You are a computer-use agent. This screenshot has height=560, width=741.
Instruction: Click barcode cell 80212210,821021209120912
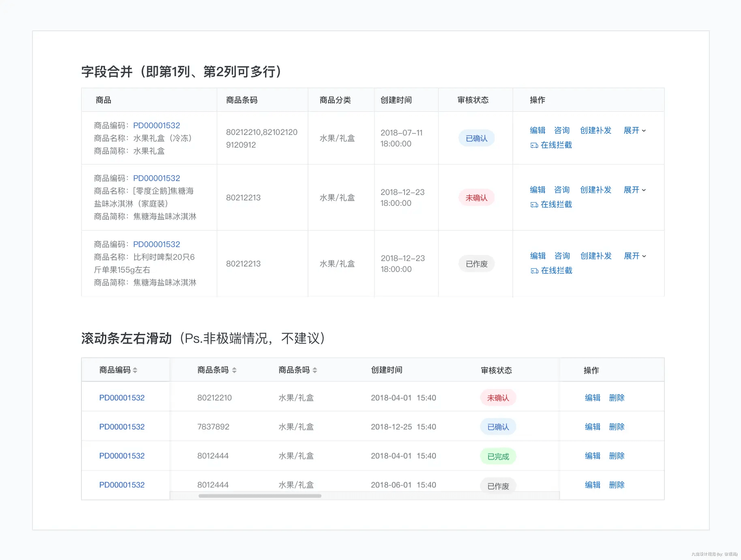coord(262,139)
